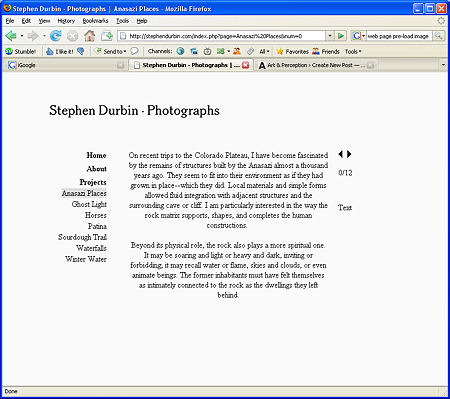The image size is (450, 399).
Task: Open the list-all-tabs dropdown arrow
Action: click(x=443, y=65)
